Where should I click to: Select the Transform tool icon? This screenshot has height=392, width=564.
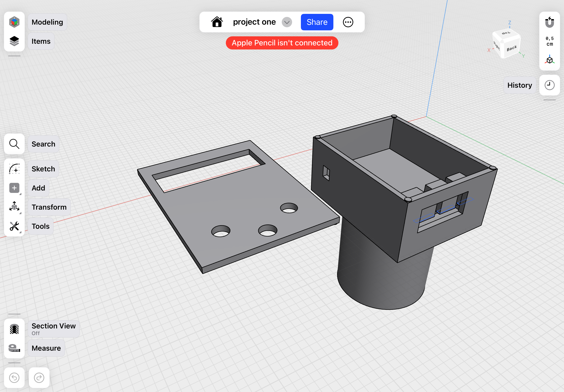(14, 207)
